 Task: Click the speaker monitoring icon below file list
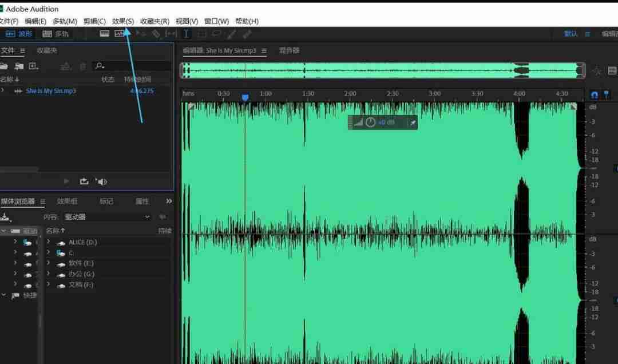pos(102,181)
